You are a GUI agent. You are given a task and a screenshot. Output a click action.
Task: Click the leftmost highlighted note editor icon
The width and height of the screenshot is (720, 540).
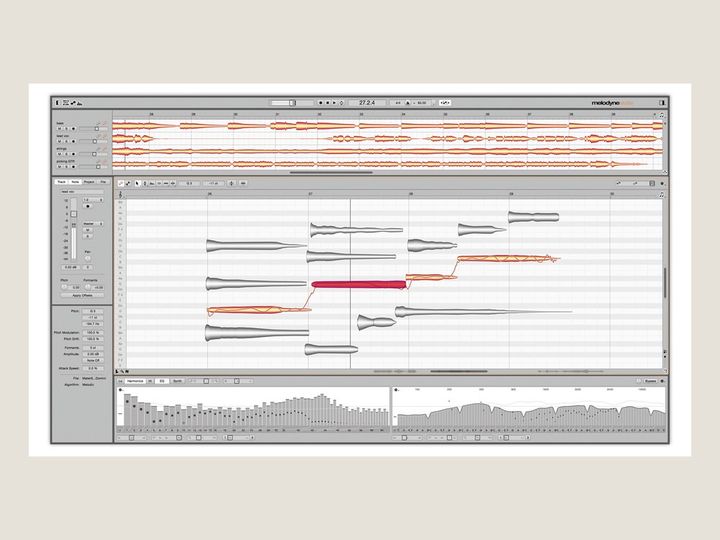pyautogui.click(x=121, y=183)
